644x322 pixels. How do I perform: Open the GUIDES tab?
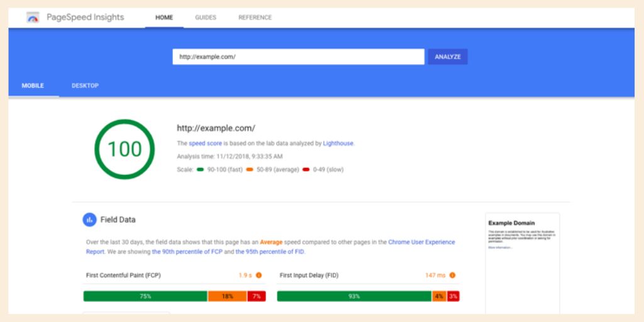coord(206,18)
